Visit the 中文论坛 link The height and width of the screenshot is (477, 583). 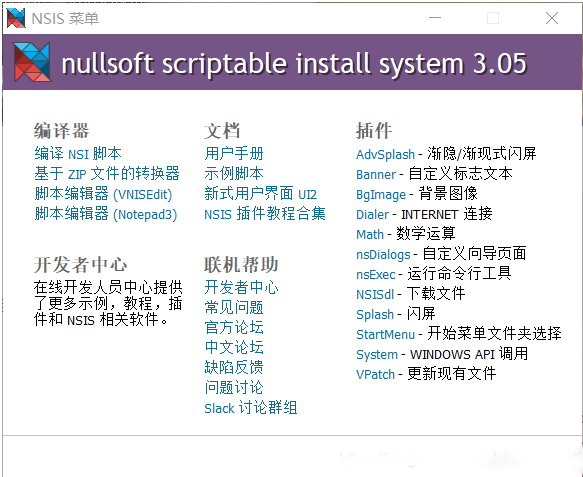point(234,348)
